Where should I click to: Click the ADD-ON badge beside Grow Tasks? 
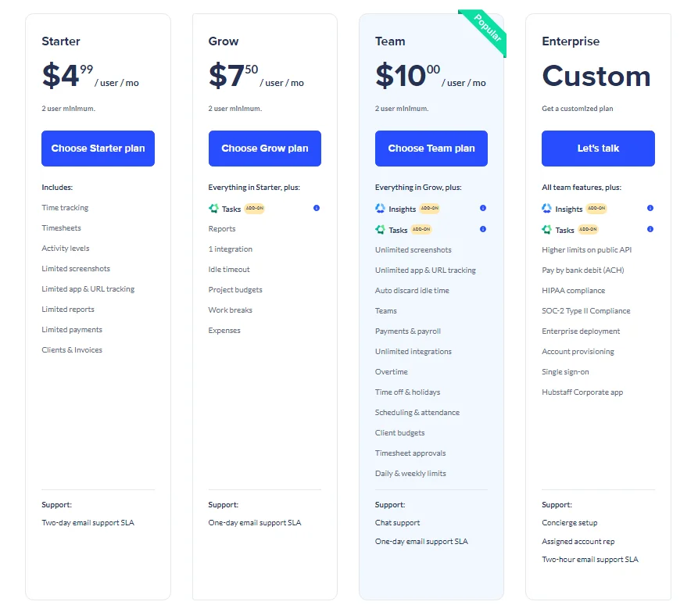[255, 208]
